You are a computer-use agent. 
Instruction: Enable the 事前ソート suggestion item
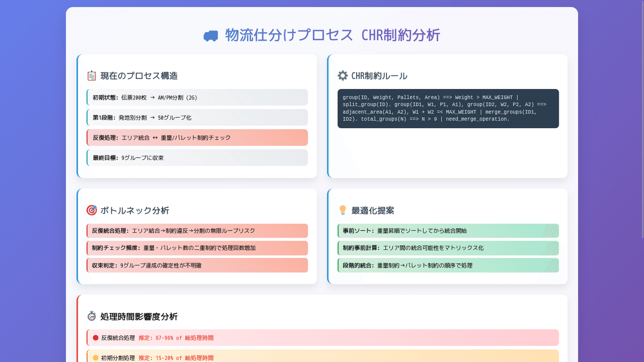(x=448, y=231)
